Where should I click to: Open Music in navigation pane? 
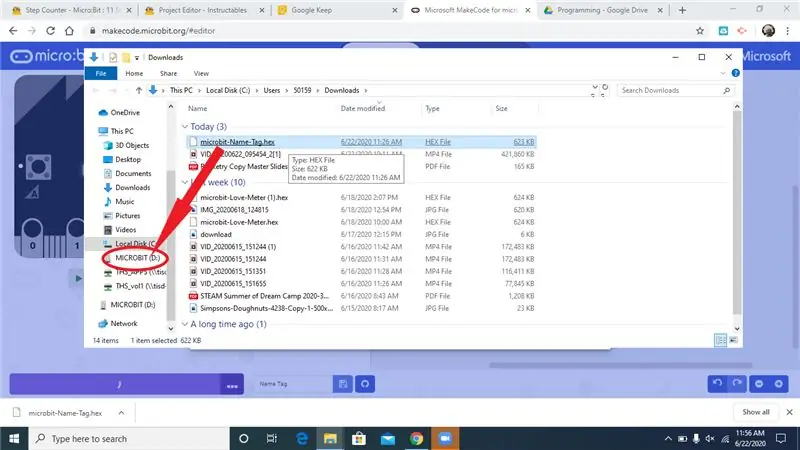click(x=124, y=202)
